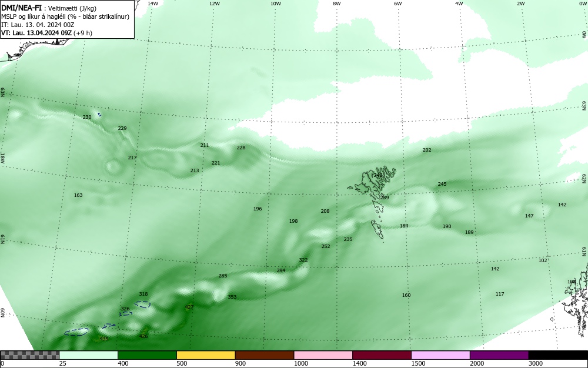Click the 14W longitude label at top
The image size is (588, 368).
coord(153,4)
